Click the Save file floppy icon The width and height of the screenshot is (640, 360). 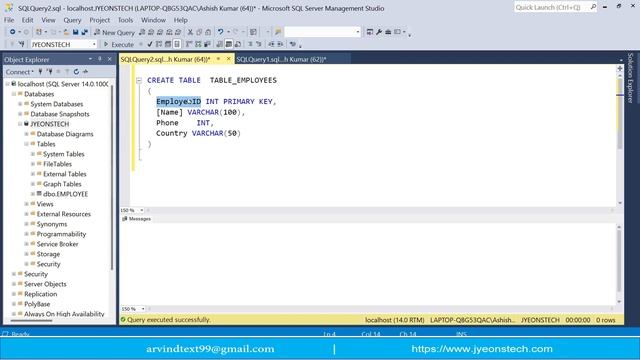(x=76, y=32)
